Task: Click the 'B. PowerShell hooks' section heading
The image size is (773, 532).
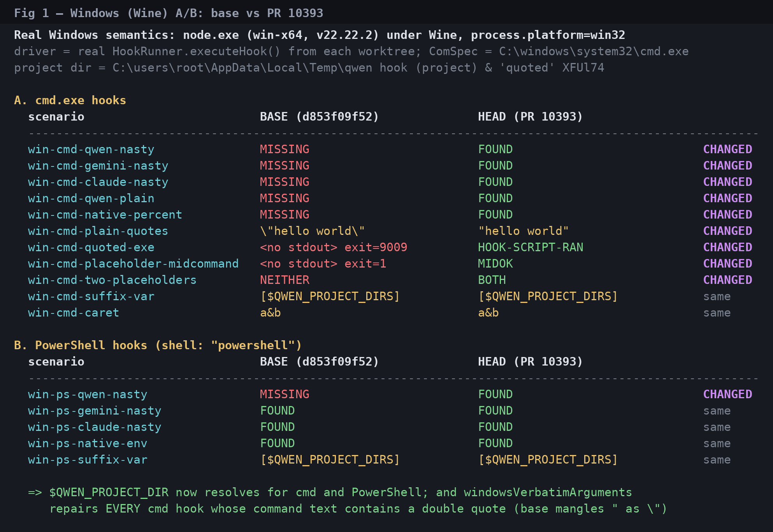Action: [x=158, y=345]
